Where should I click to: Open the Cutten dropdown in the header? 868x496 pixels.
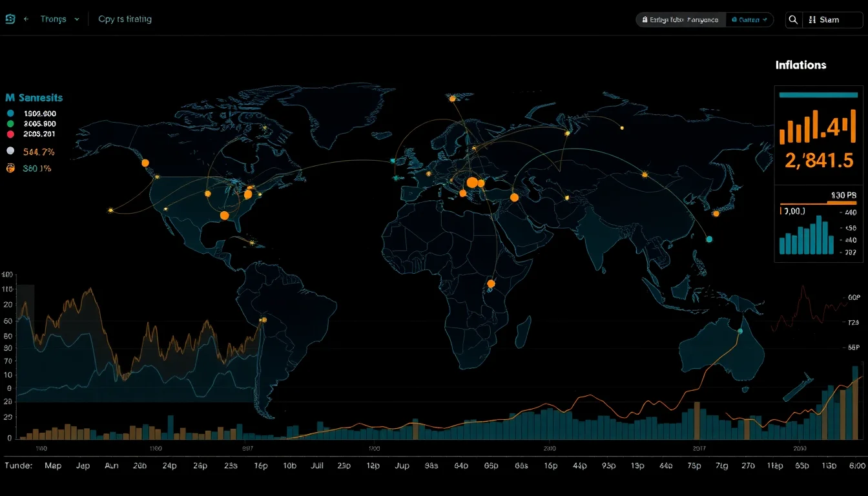[x=749, y=20]
